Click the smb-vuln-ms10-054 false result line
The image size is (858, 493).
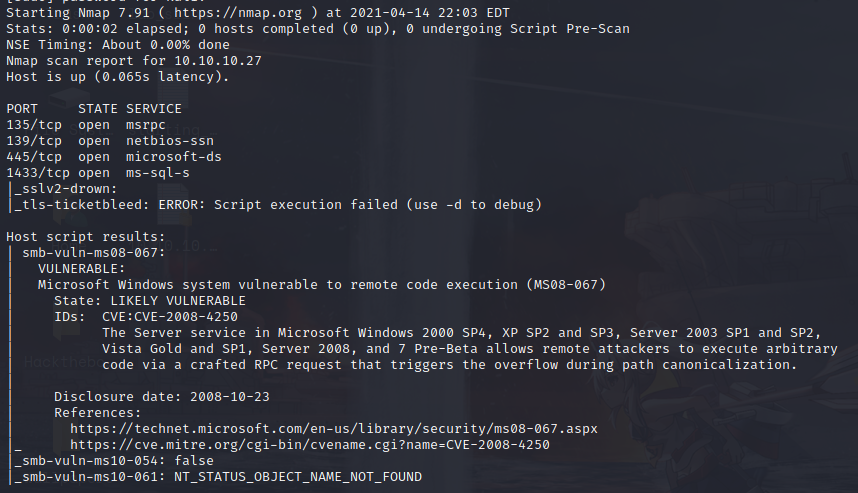click(x=110, y=460)
